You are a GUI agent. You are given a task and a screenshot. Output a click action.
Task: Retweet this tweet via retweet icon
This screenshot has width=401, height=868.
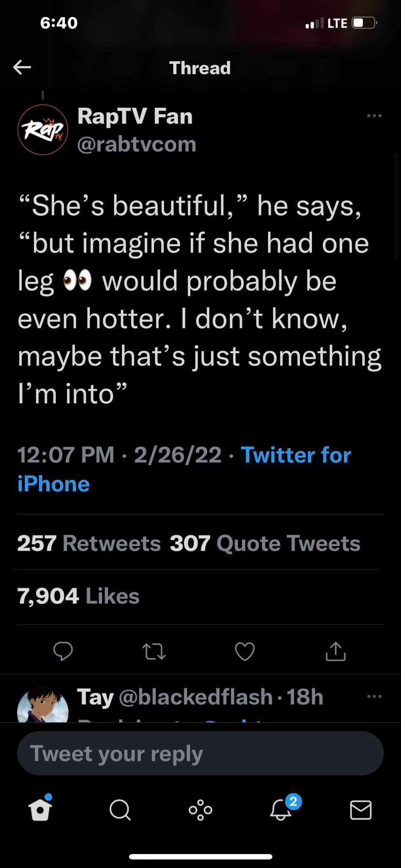(153, 651)
